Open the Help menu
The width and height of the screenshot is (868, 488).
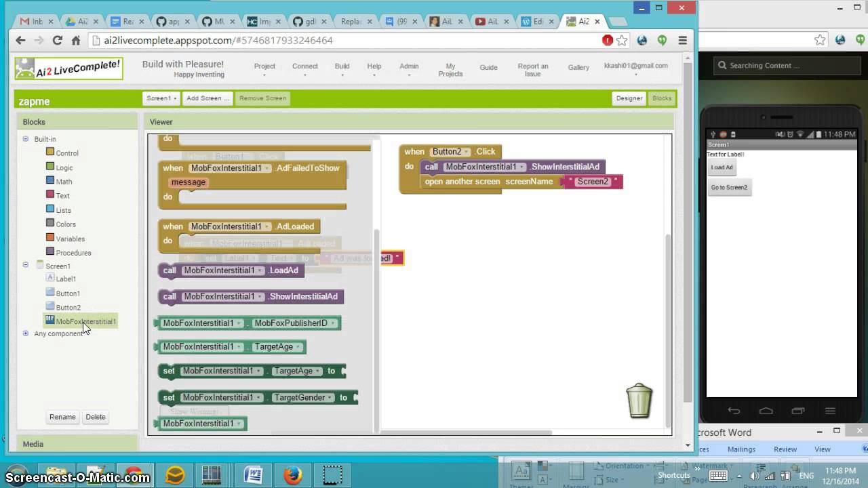click(374, 68)
